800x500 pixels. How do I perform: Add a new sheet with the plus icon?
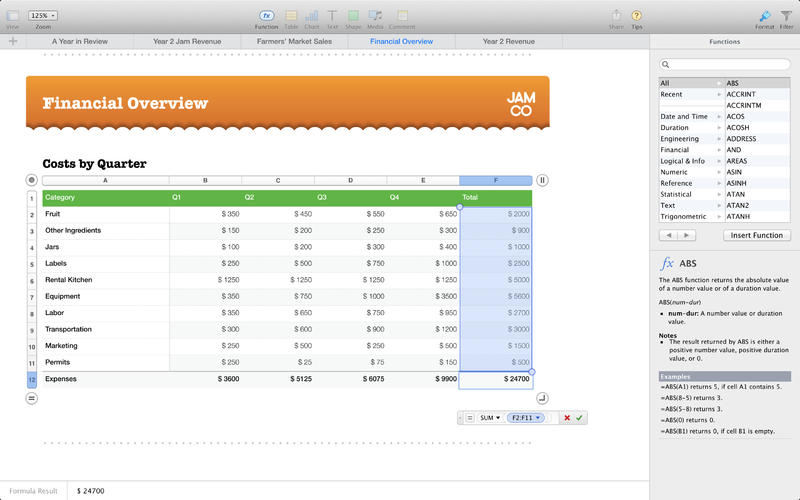click(12, 42)
